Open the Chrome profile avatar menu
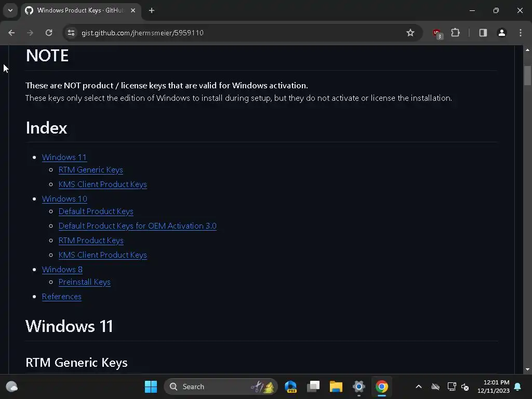Image resolution: width=532 pixels, height=399 pixels. (x=502, y=33)
